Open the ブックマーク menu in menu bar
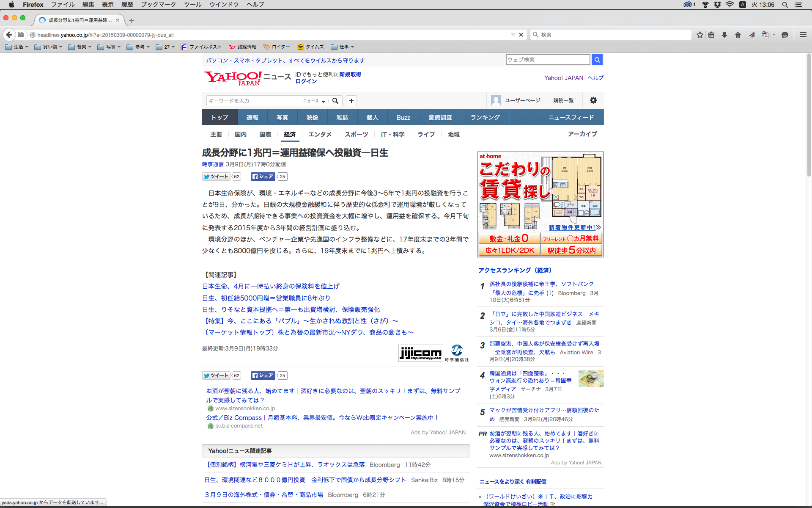 158,5
